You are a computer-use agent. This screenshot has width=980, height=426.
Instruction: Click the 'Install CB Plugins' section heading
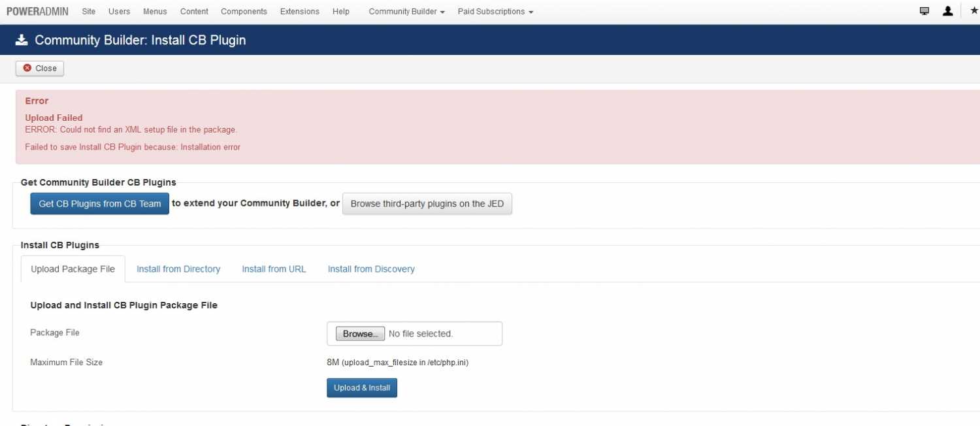(x=60, y=245)
